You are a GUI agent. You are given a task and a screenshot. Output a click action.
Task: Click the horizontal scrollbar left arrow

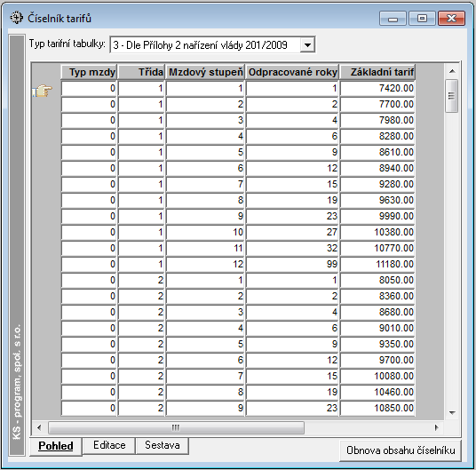coord(39,427)
